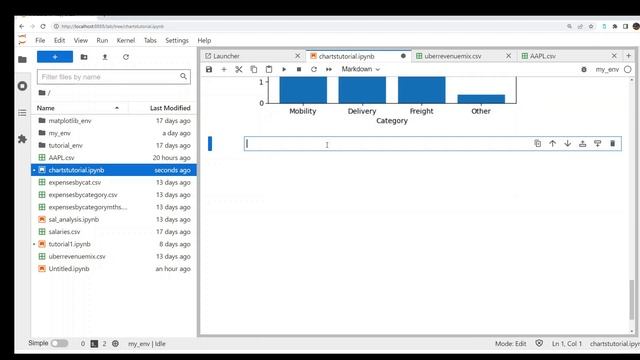Open the tutorial_env folder

tap(113, 145)
